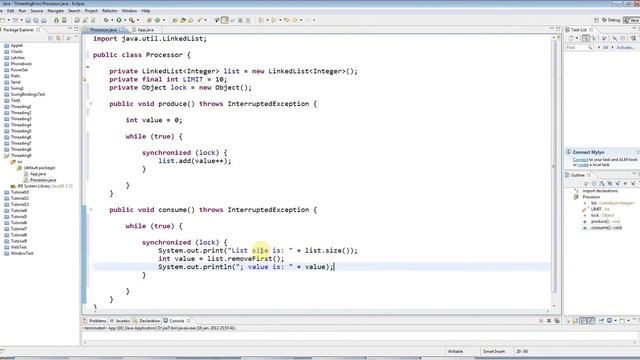Viewport: 640px width, 360px height.
Task: Click highlighted filter toggle in Outline toolbar
Action: pos(610,184)
